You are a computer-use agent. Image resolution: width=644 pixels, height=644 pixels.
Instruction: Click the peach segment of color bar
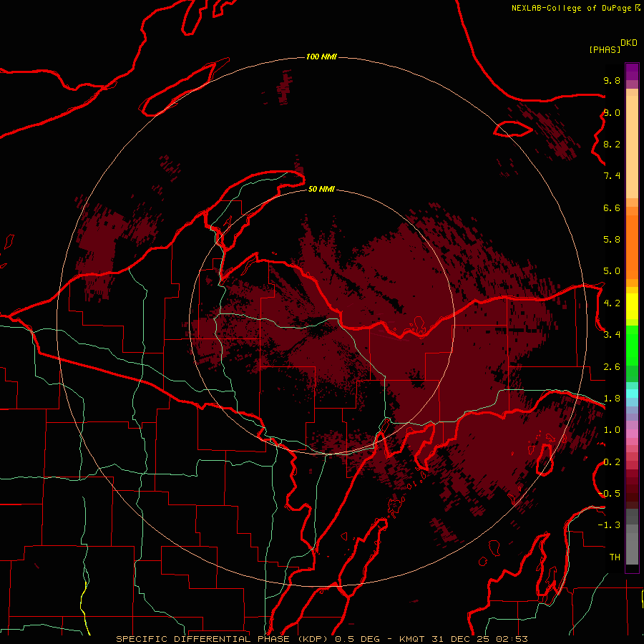pyautogui.click(x=632, y=148)
